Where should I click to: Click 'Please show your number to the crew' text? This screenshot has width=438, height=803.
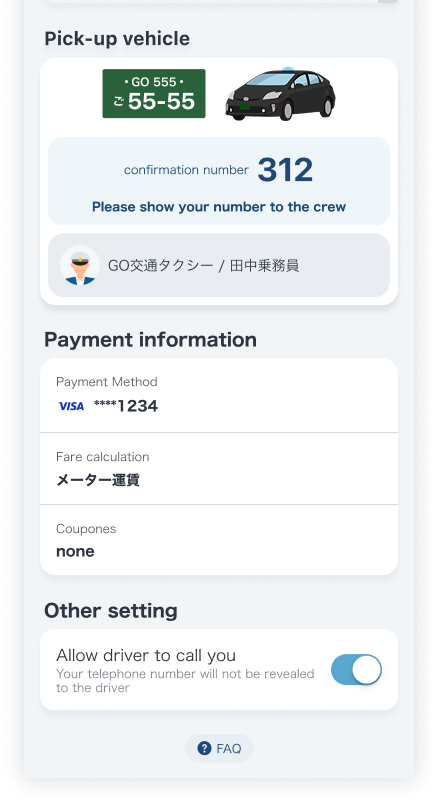tap(219, 207)
